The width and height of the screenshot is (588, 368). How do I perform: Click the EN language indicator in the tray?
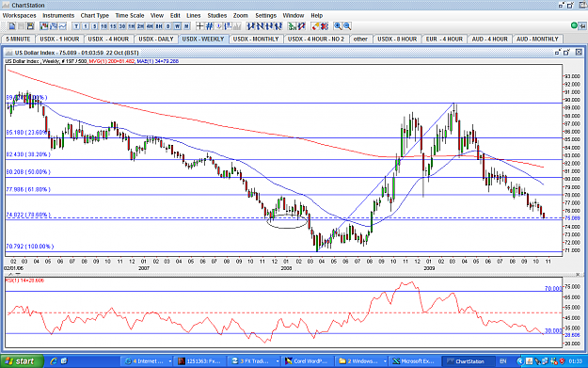503,361
